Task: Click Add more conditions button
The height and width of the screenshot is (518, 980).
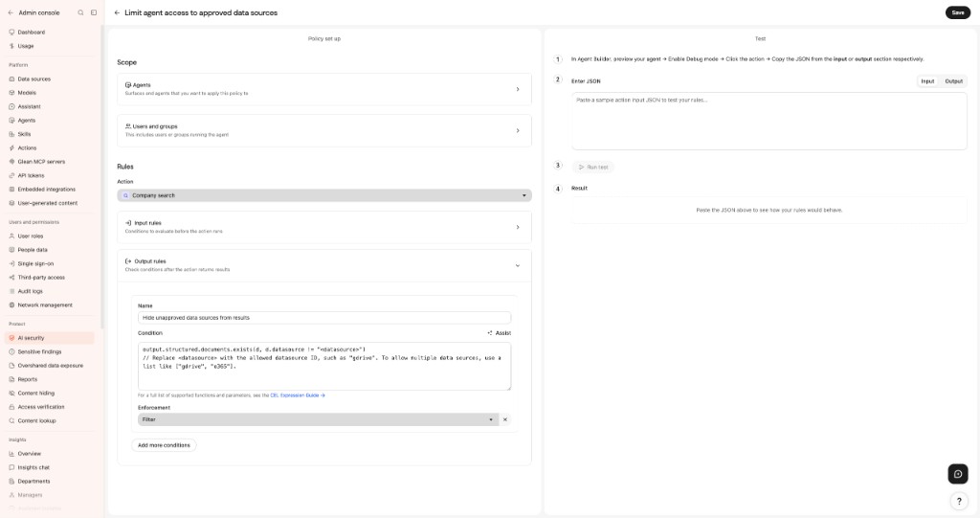Action: (164, 445)
